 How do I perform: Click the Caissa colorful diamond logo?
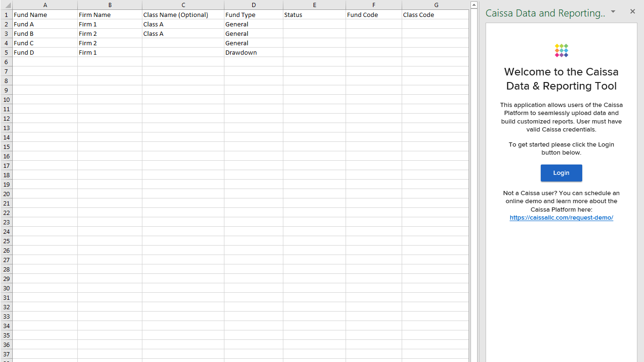click(561, 50)
